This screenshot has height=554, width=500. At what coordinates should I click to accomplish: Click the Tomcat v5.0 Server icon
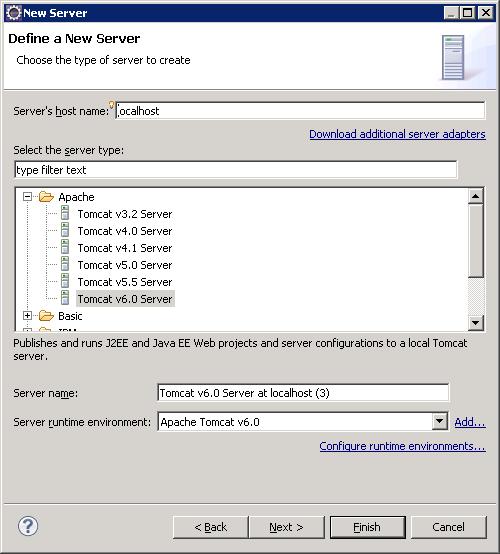(65, 264)
